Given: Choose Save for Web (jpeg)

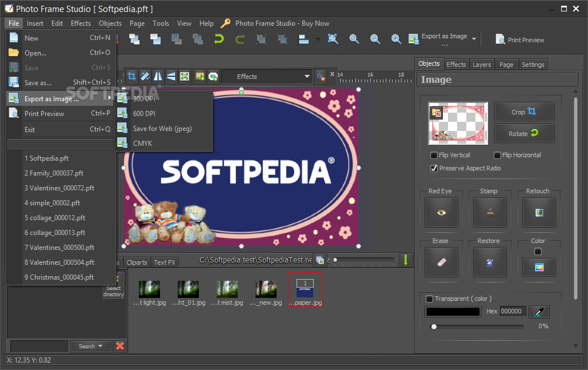Looking at the screenshot, I should pyautogui.click(x=163, y=128).
